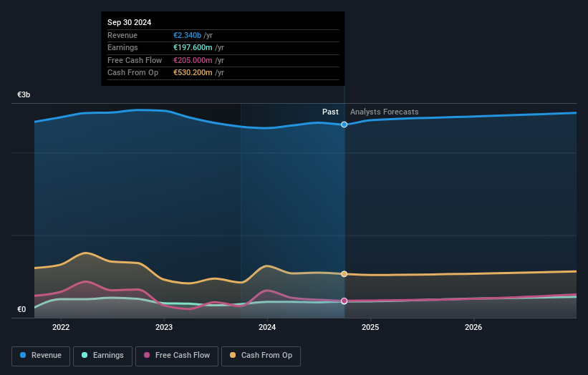Click the Past label on chart
The width and height of the screenshot is (588, 375).
tap(330, 112)
